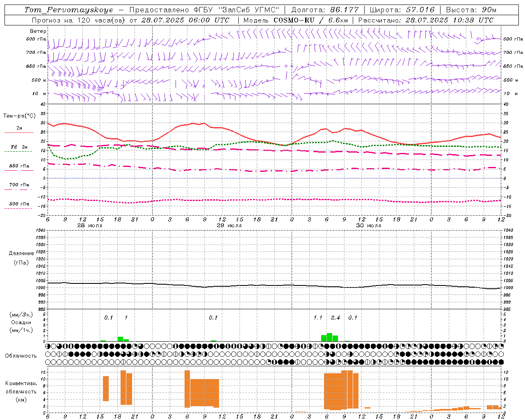The height and width of the screenshot is (420, 525).
Task: Click the '(мм/1ч.)' precipitation unit label
Action: [x=21, y=330]
